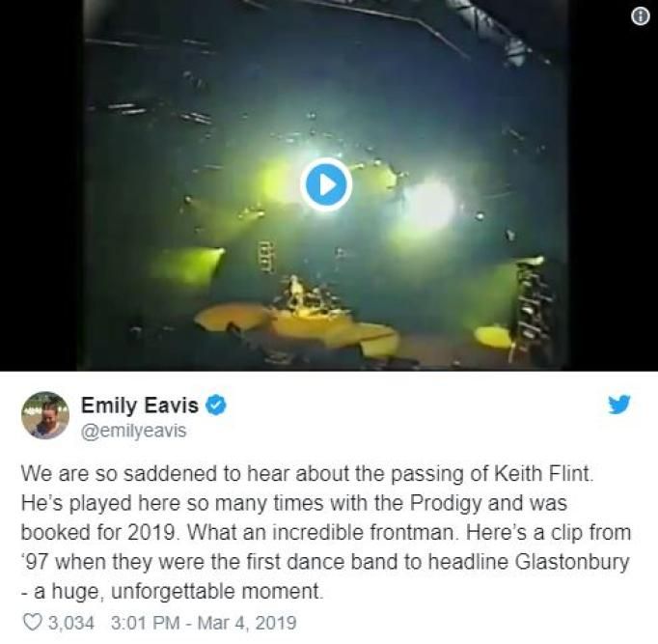This screenshot has height=644, width=658.
Task: Visit the @emilyeavis handle link
Action: 134,431
